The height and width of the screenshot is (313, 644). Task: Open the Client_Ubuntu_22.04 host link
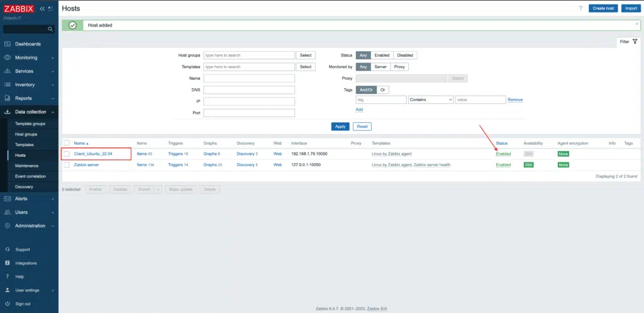[x=93, y=154]
